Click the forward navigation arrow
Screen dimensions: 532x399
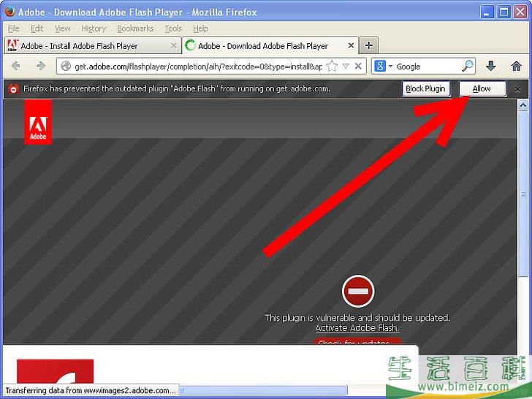[x=41, y=66]
